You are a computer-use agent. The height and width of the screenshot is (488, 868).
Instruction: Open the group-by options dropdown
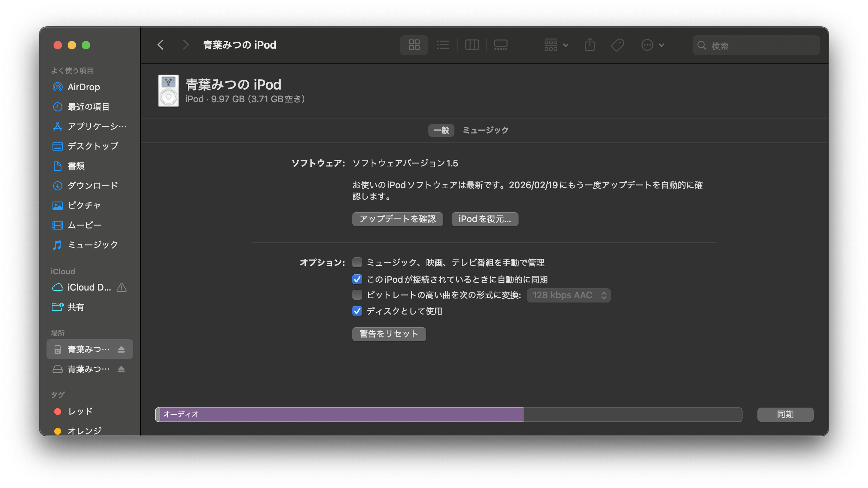[556, 45]
